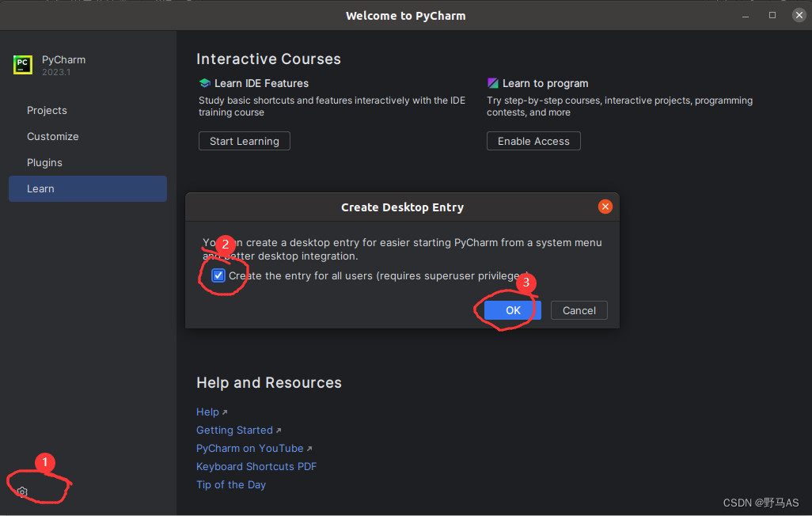Open the Customize section
Viewport: 812px width, 516px height.
53,136
